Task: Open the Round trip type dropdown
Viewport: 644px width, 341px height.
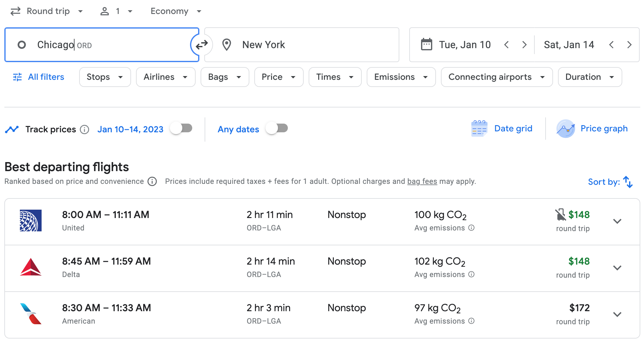Action: pos(47,11)
